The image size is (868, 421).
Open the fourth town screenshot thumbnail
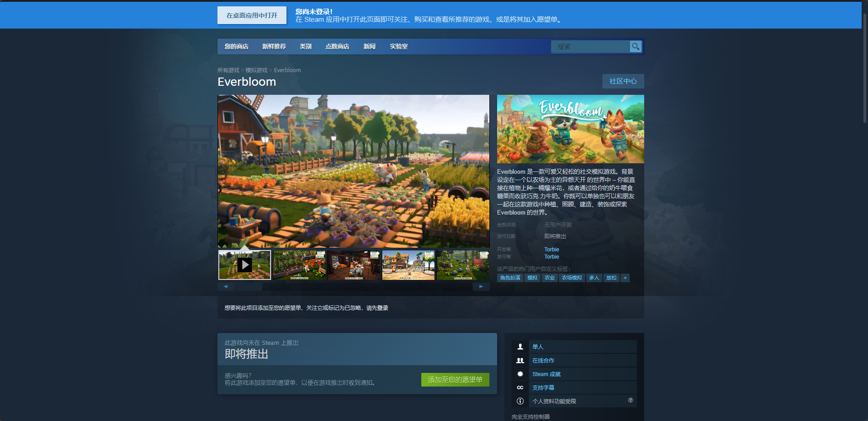click(408, 265)
